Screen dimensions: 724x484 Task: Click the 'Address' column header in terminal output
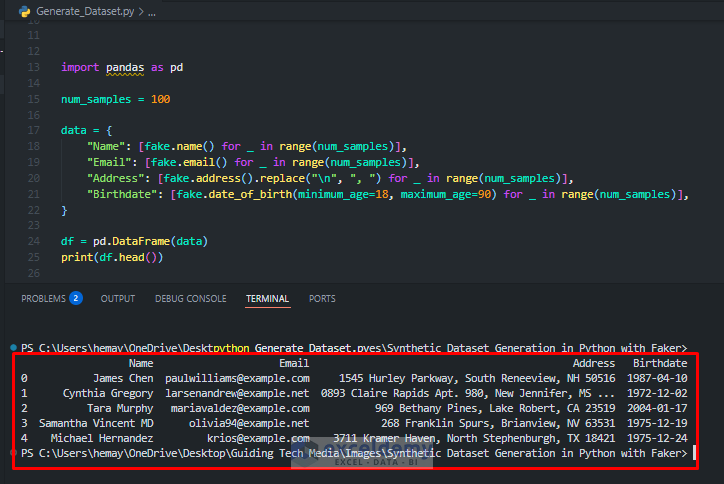(594, 363)
